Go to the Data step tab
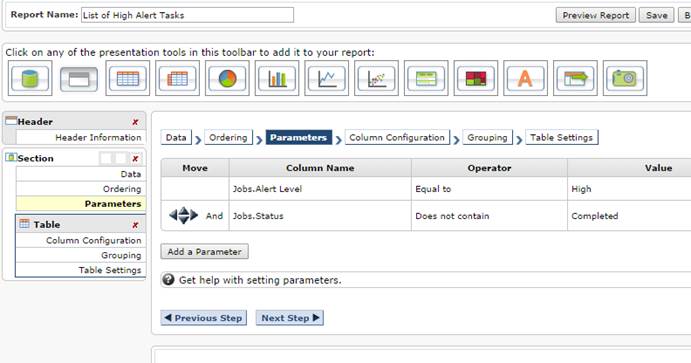Viewport: 691px width, 363px height. click(176, 137)
